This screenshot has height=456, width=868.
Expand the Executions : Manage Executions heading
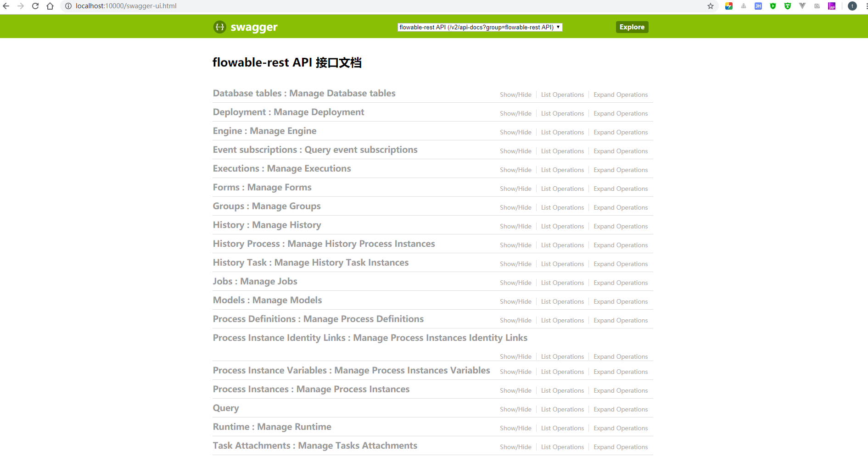pos(282,168)
